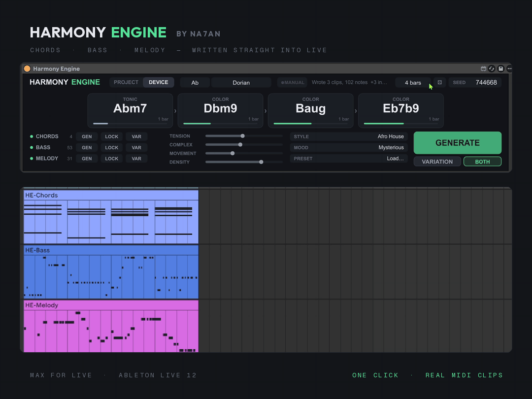Toggle the CHORDS green status dot
The image size is (532, 399).
(x=32, y=136)
